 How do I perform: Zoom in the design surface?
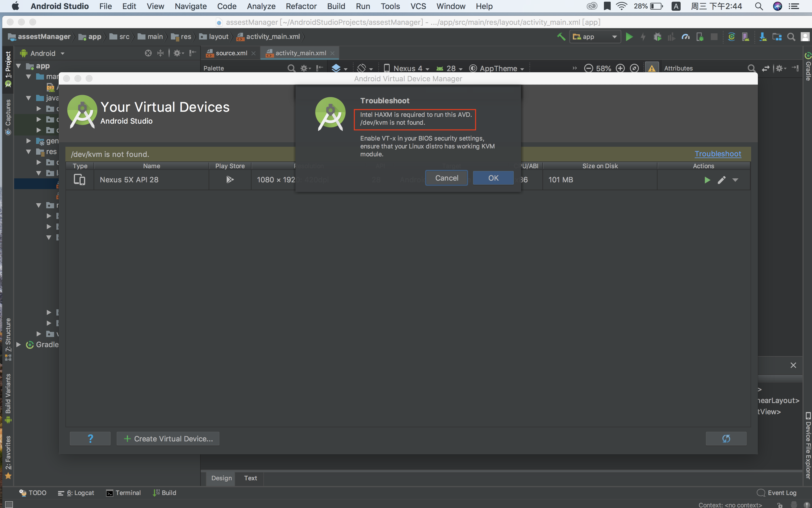[620, 68]
